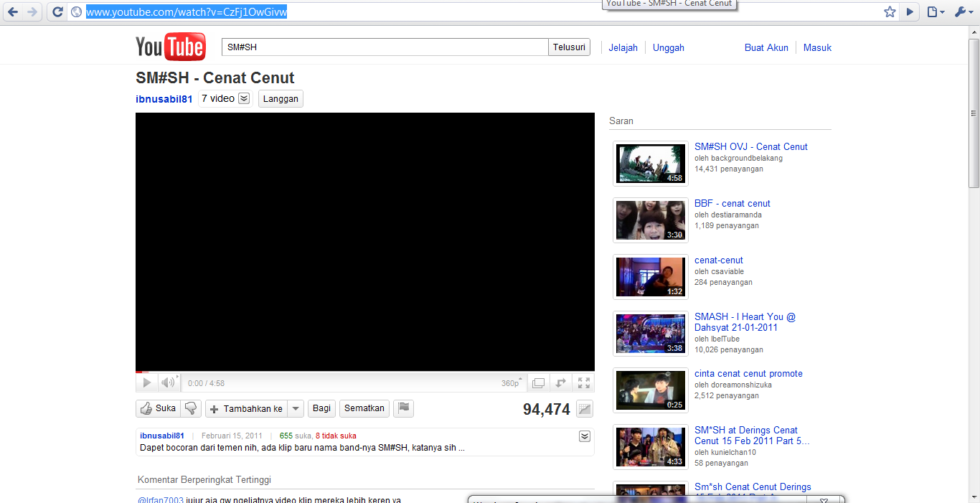This screenshot has height=503, width=980.
Task: Like the video with the Suka button
Action: tap(158, 408)
